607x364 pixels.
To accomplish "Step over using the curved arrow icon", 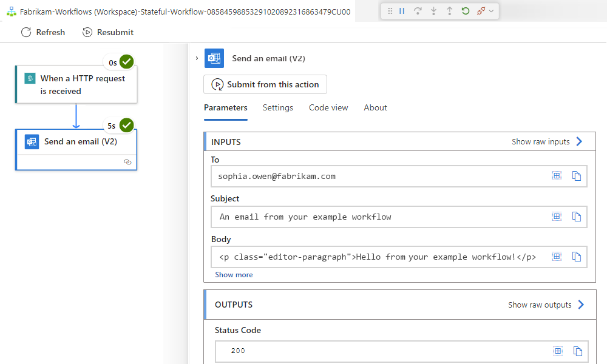I will pyautogui.click(x=417, y=11).
